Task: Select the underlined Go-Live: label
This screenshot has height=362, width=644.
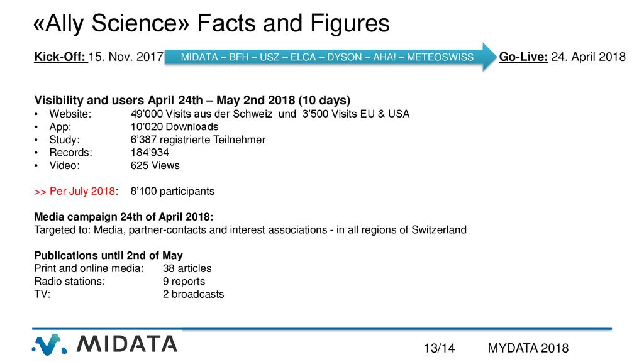Action: [523, 57]
